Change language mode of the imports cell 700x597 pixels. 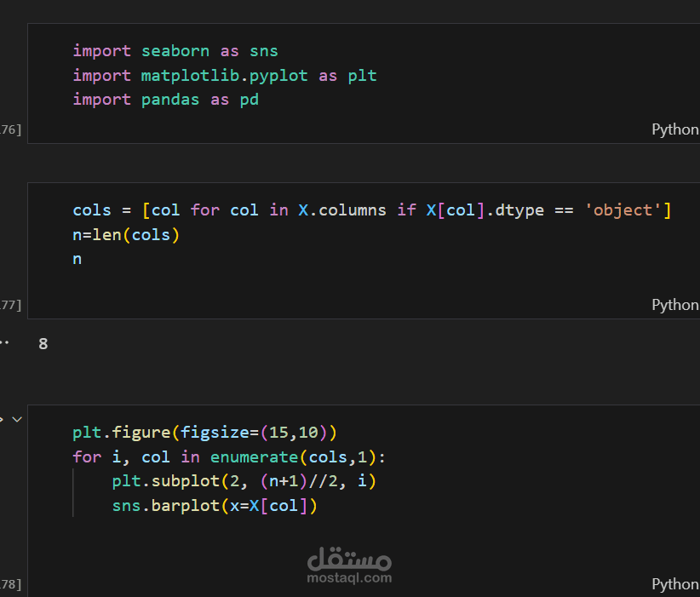[675, 129]
